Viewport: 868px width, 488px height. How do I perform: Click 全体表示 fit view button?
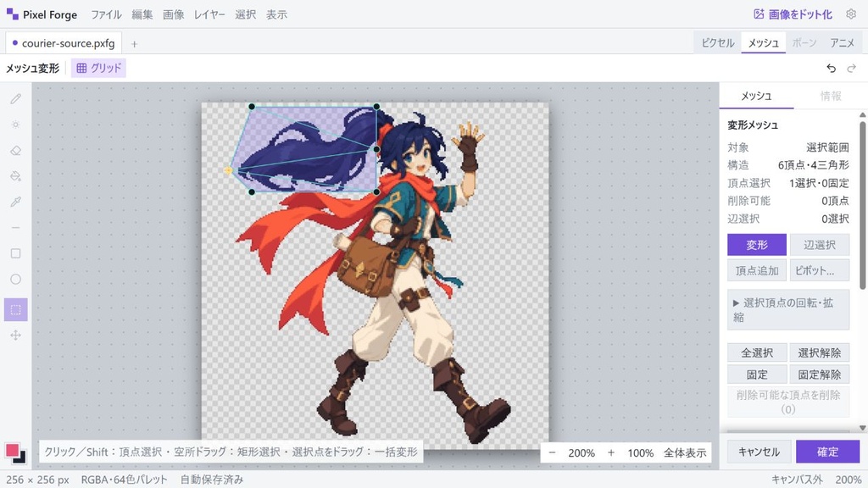tap(685, 452)
